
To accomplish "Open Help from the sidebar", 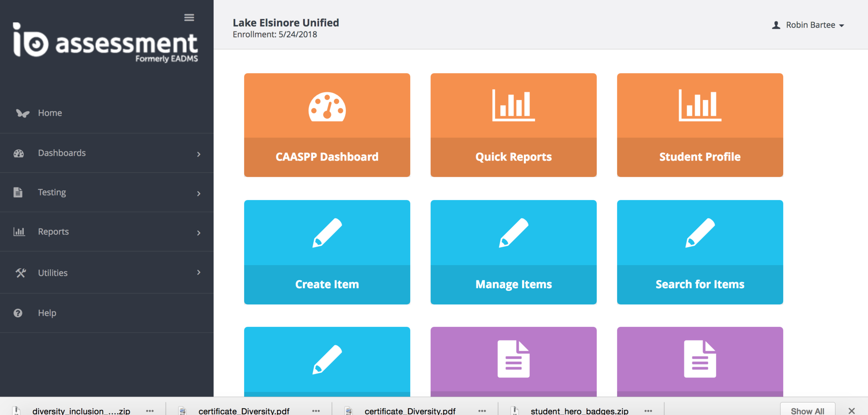I will click(x=47, y=313).
